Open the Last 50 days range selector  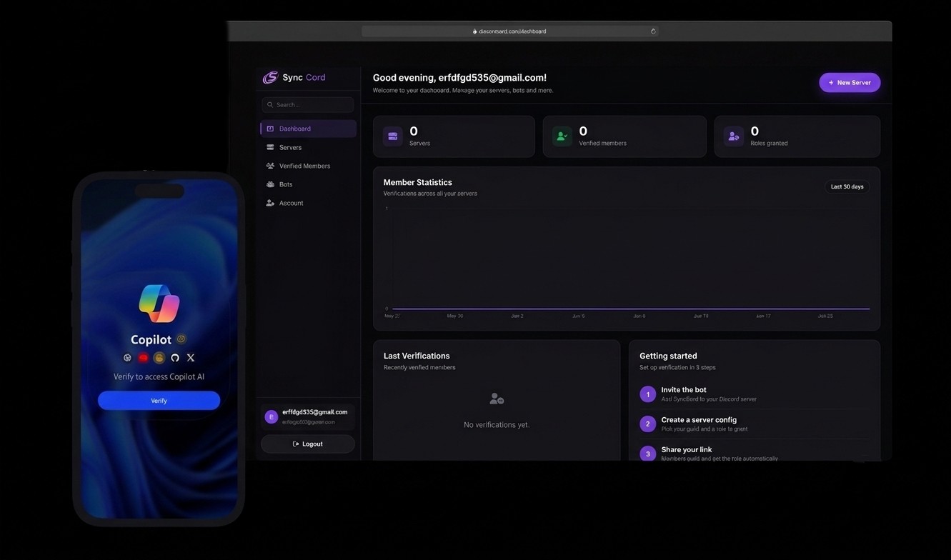tap(847, 186)
